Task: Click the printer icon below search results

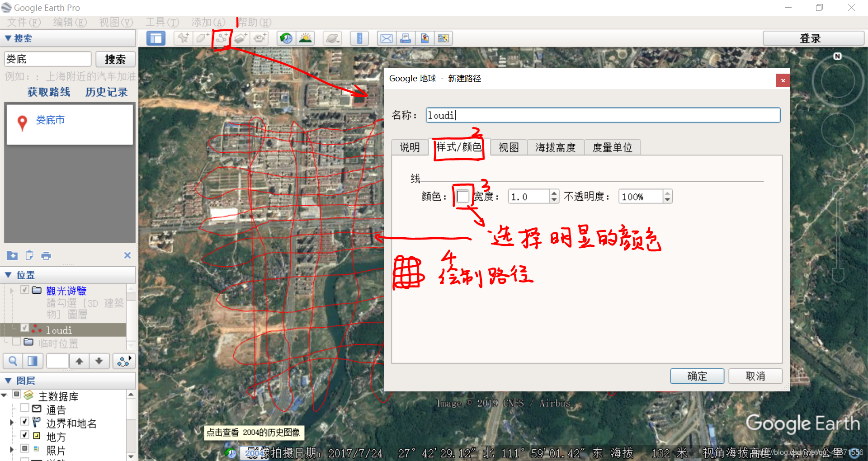Action: click(x=46, y=256)
